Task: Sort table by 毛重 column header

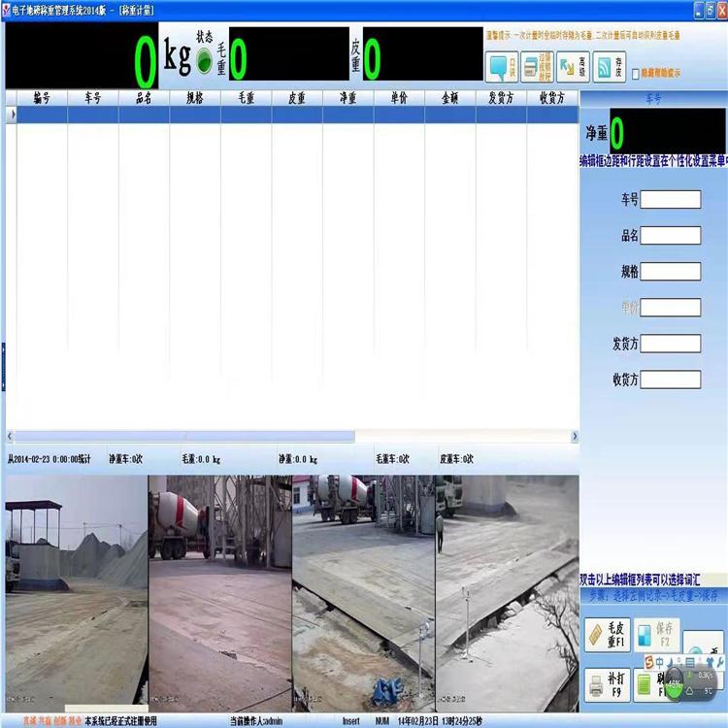Action: tap(246, 98)
